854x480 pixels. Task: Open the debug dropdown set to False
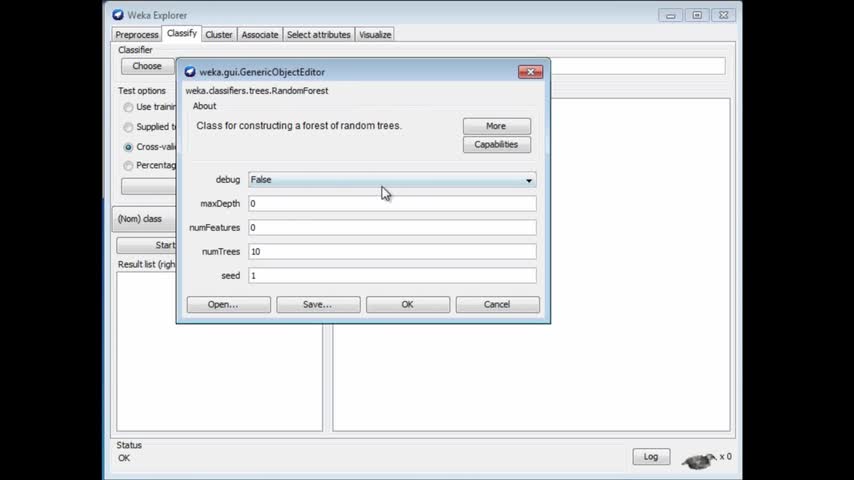(x=392, y=180)
